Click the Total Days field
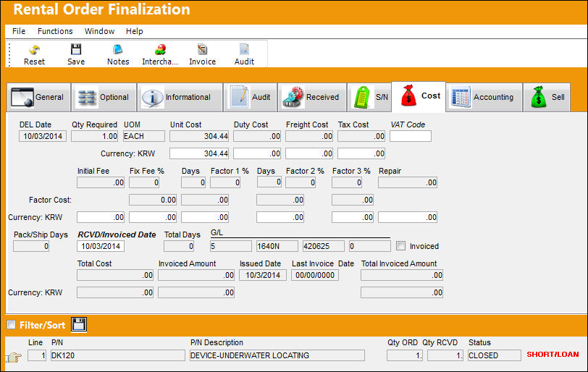 point(179,246)
